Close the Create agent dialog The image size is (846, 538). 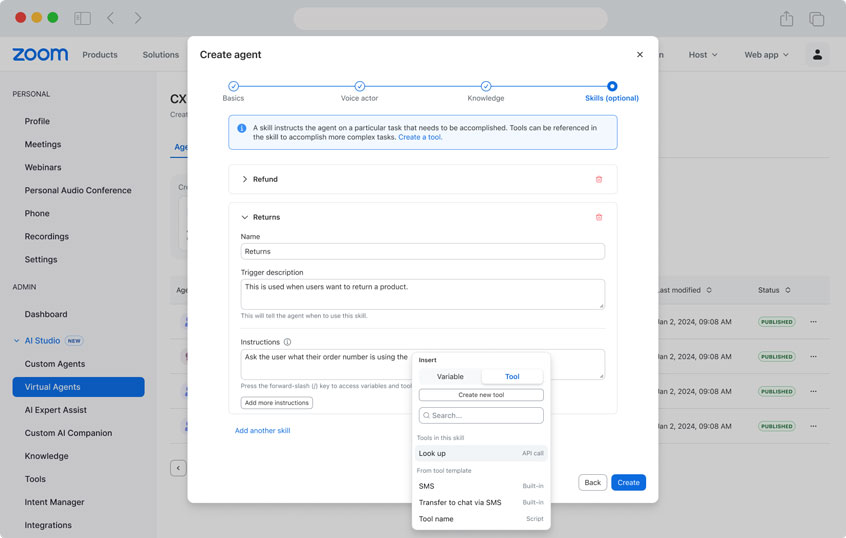[639, 55]
